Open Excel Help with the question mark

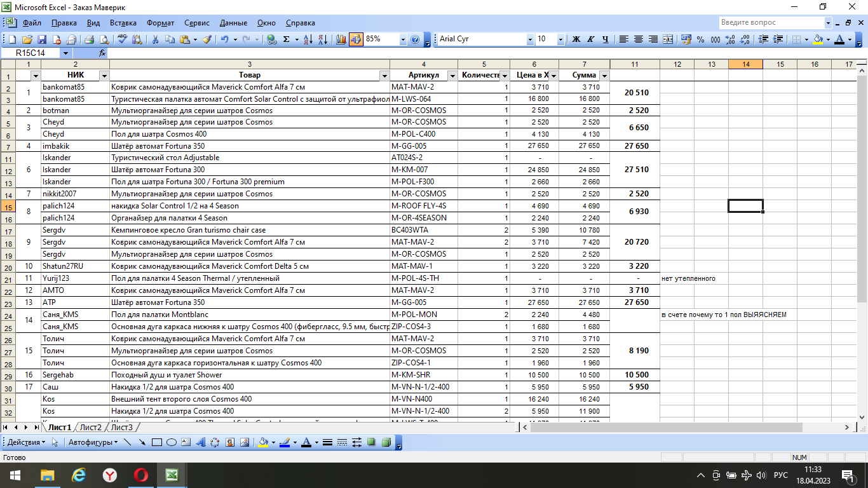[x=415, y=39]
